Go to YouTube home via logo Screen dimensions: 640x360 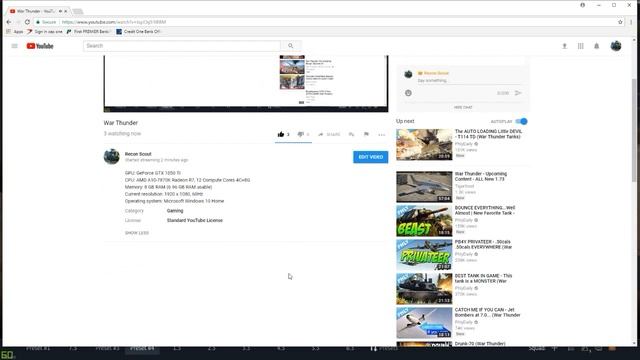[x=40, y=46]
